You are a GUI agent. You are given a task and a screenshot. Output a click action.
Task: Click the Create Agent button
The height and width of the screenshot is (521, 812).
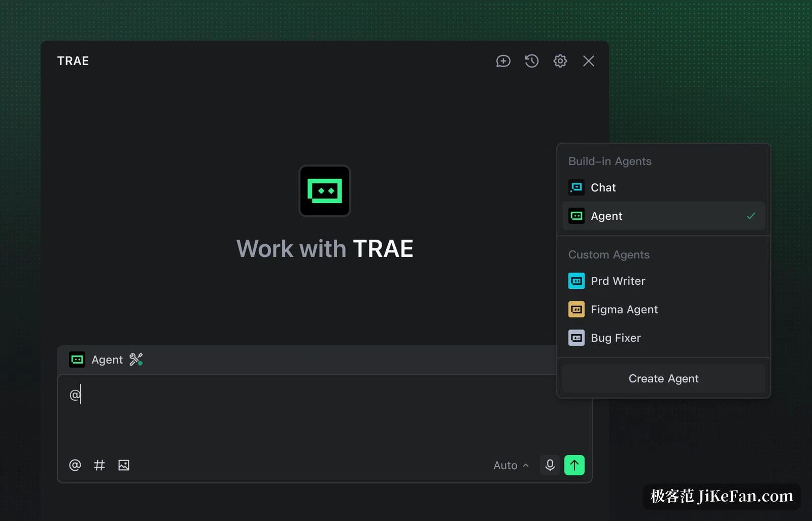[x=663, y=378]
